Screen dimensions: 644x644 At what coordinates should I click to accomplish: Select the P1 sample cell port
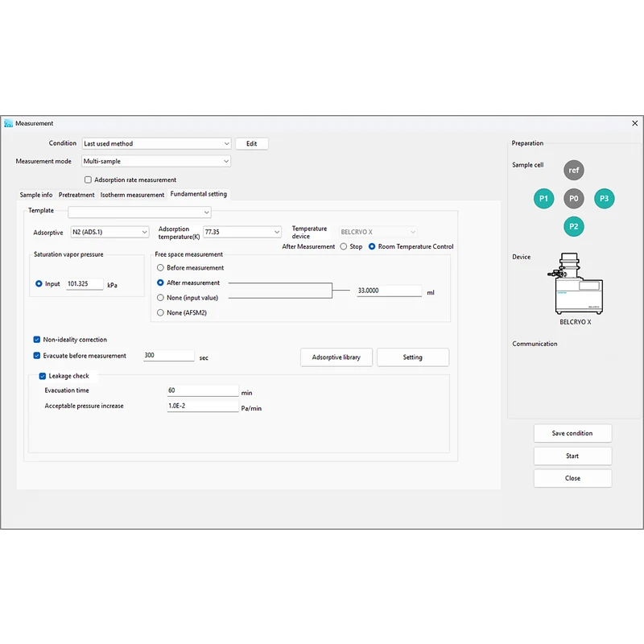pos(543,199)
